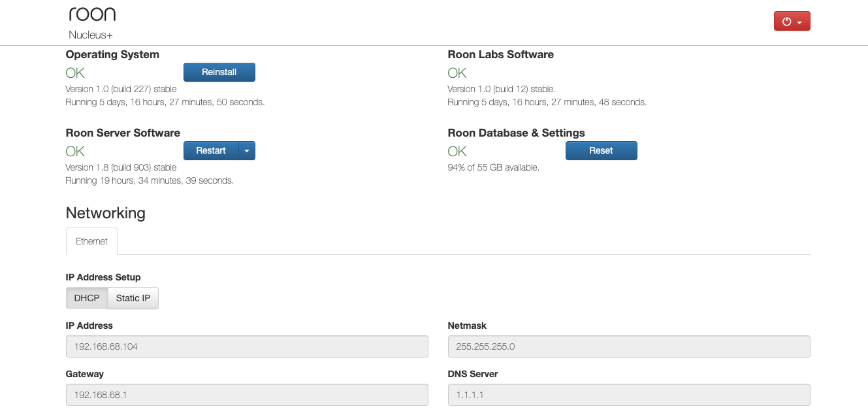Screen dimensions: 868x419
Task: Click the Netmask field showing 255.255.255.0
Action: 628,346
